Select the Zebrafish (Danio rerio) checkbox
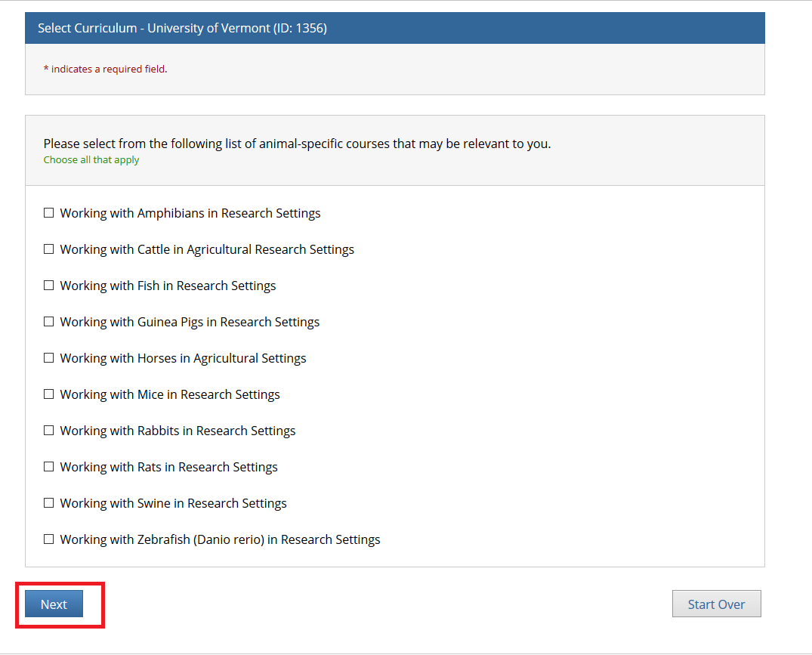This screenshot has width=812, height=655. coord(49,539)
